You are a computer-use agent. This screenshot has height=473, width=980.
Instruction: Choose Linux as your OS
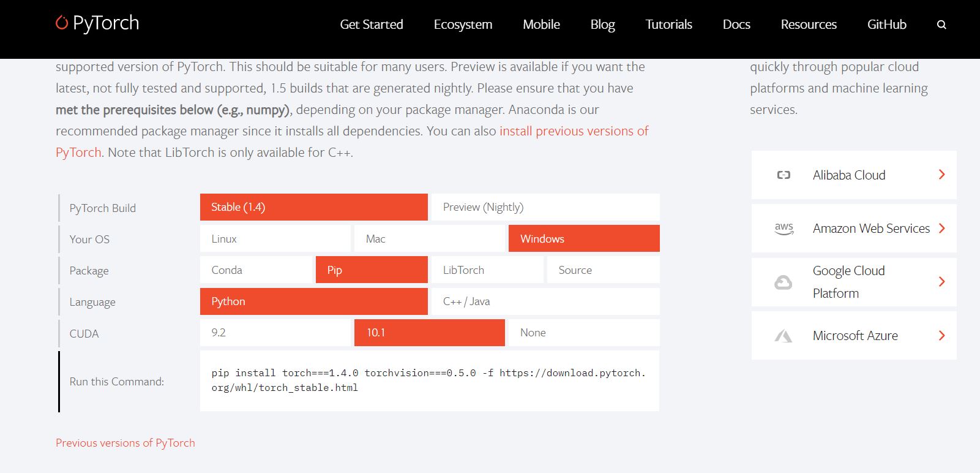[275, 238]
